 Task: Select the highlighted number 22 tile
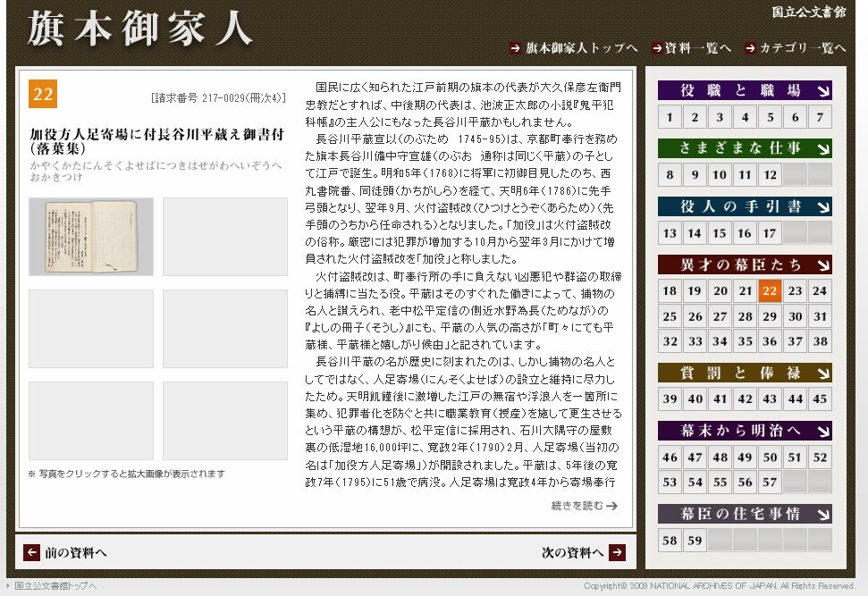pos(770,290)
